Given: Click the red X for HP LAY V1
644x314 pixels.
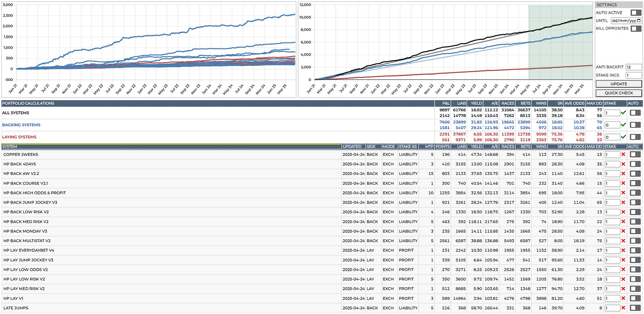Looking at the screenshot, I should tap(623, 298).
